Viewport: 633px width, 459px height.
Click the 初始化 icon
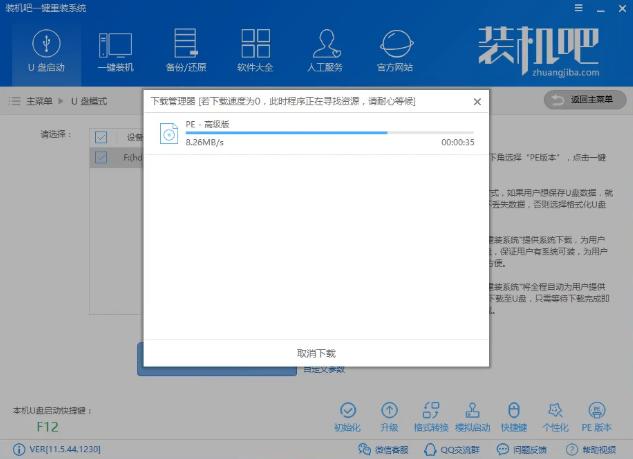(x=348, y=417)
